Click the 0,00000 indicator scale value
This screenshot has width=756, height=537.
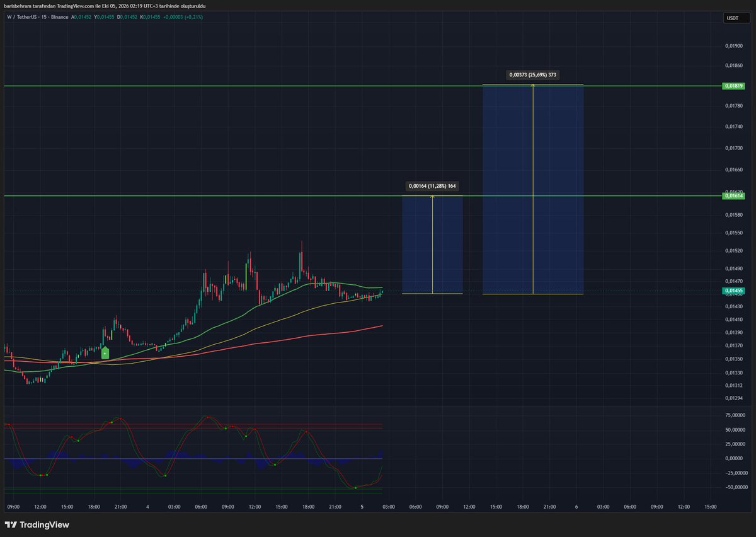(735, 459)
